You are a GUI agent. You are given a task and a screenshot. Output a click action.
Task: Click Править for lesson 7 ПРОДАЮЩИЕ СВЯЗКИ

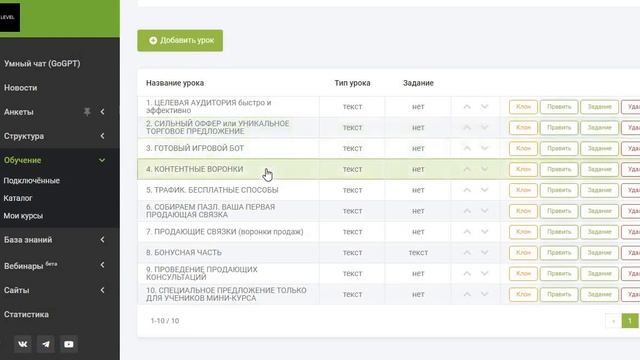point(559,231)
